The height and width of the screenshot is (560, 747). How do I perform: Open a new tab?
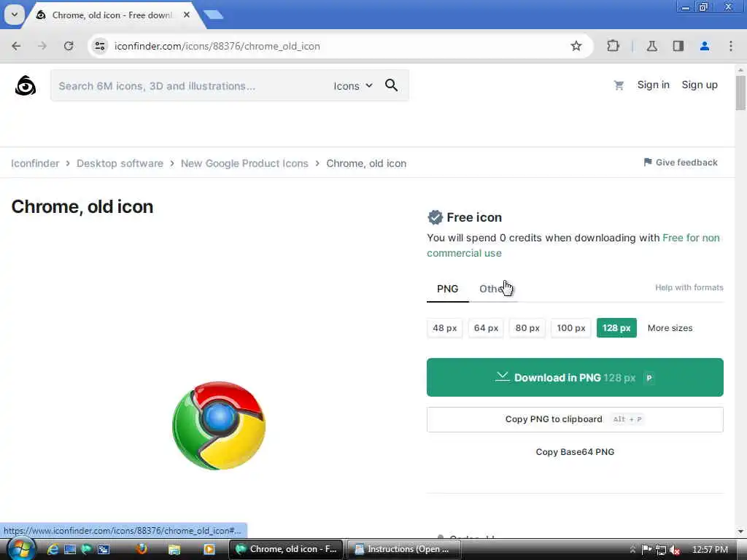214,15
